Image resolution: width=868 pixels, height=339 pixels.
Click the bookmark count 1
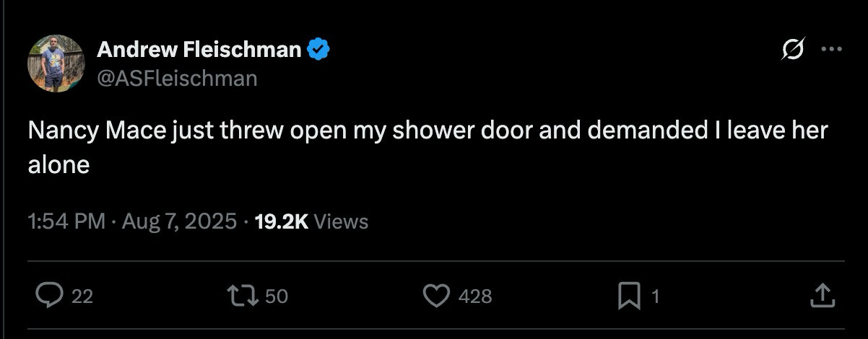655,296
